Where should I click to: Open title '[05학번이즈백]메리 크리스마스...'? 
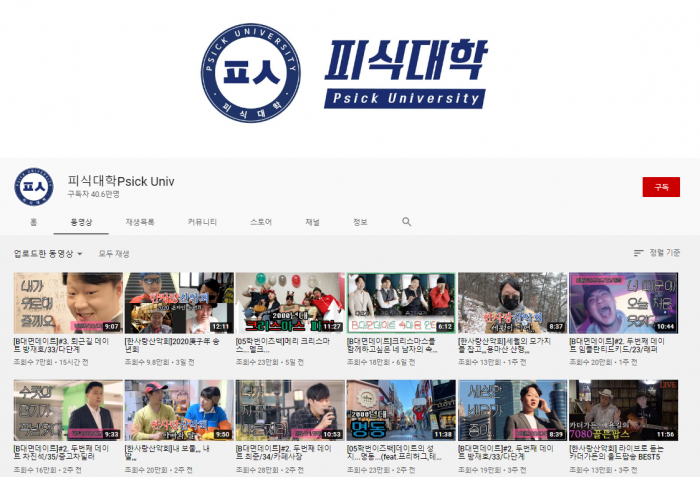(x=283, y=345)
